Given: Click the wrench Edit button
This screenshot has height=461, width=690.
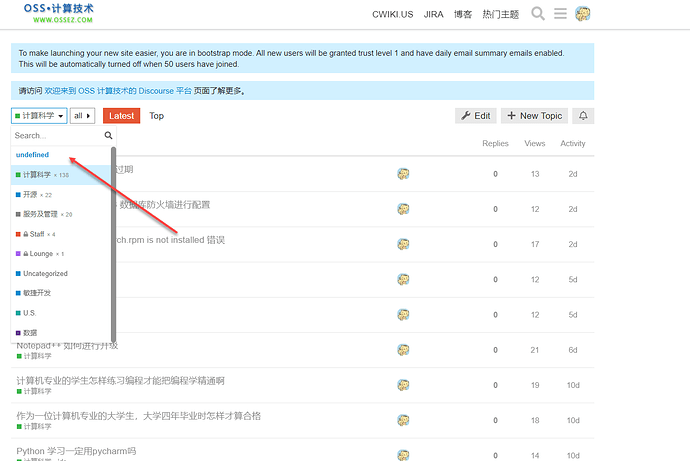Looking at the screenshot, I should pyautogui.click(x=476, y=116).
